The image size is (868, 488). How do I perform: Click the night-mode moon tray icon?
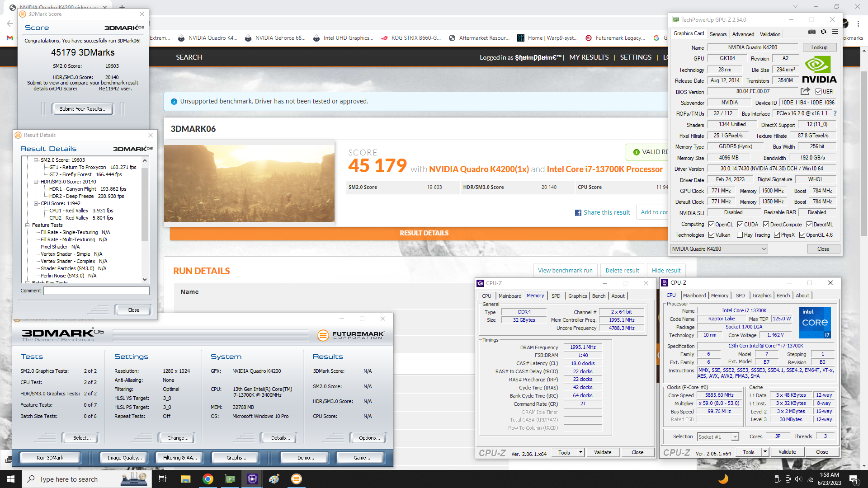[x=723, y=479]
